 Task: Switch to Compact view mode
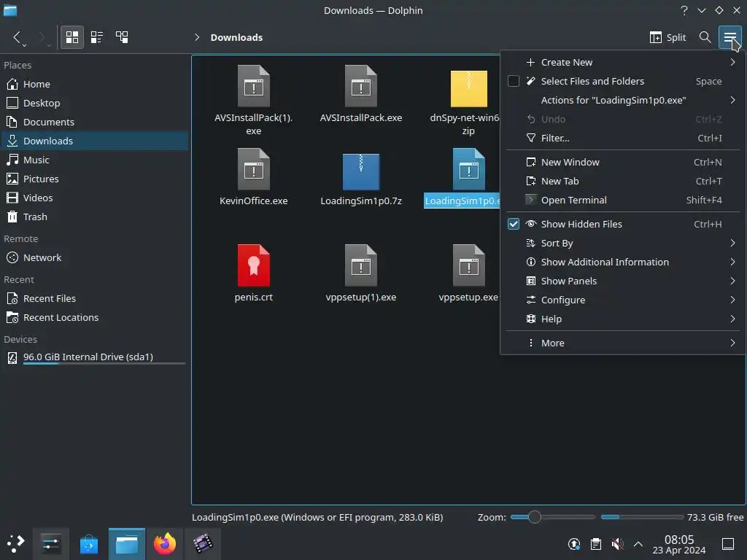pyautogui.click(x=97, y=37)
